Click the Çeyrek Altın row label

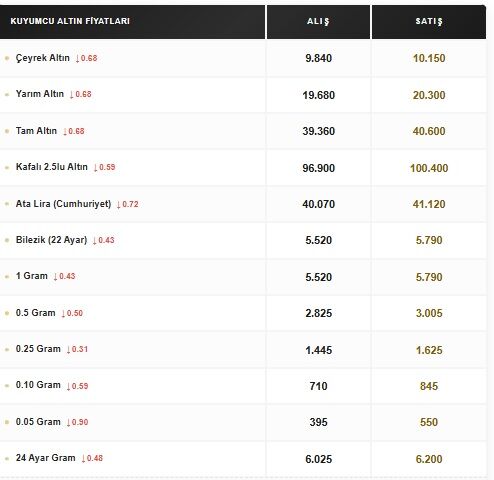coord(43,58)
